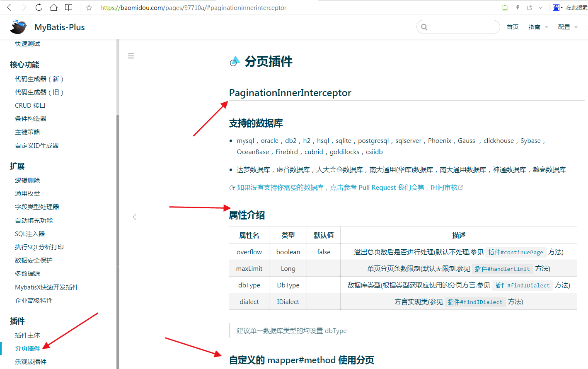Screen dimensions: 588x369
Task: Open 插件#findIDialect link in dbType row
Action: 522,285
